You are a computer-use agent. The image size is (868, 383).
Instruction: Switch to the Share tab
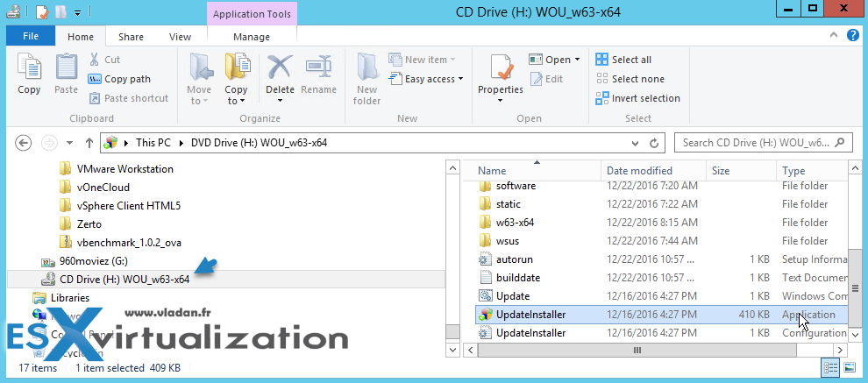(132, 37)
